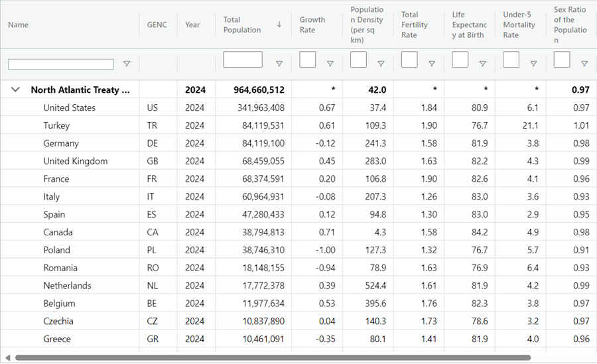Click Romania's population 18,148,155
597x364 pixels.
(x=263, y=268)
